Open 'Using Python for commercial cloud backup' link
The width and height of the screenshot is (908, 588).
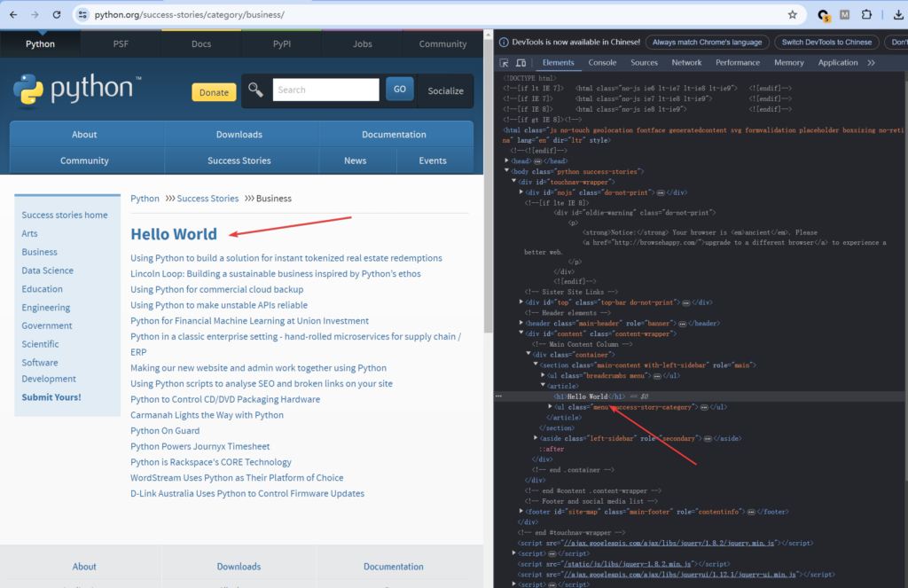[216, 289]
